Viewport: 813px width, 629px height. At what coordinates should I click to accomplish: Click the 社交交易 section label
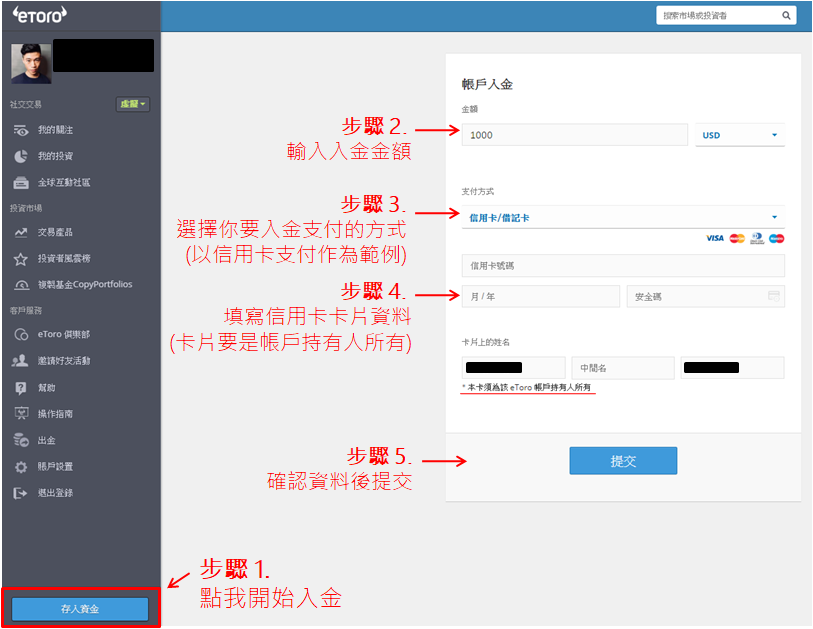(25, 104)
